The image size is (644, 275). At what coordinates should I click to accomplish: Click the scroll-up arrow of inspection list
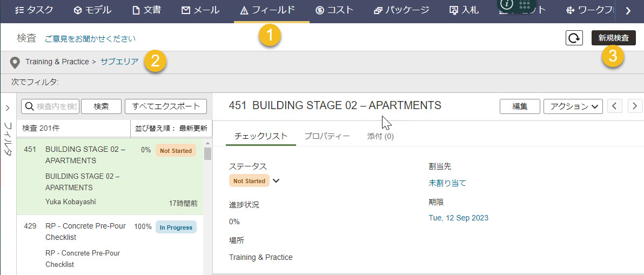[208, 143]
